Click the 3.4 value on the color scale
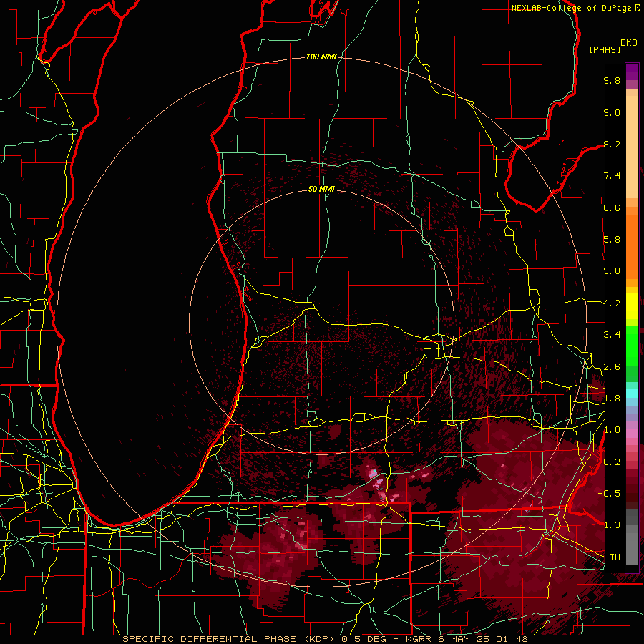The height and width of the screenshot is (644, 644). click(x=612, y=335)
